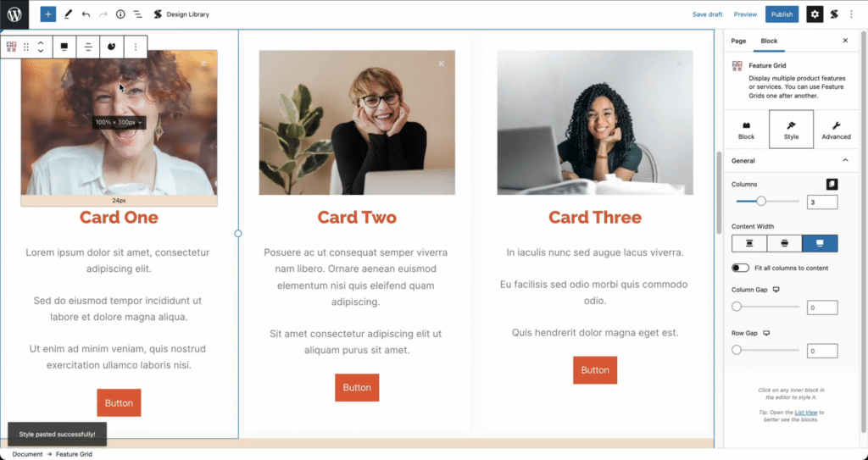The width and height of the screenshot is (868, 460).
Task: Open block options three-dot menu in toolbar
Action: click(135, 47)
